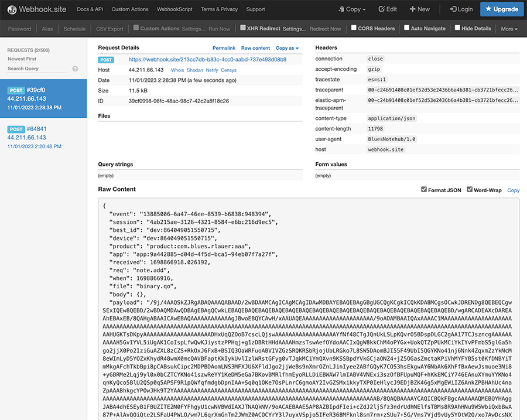Screen dimensions: 527x420
Task: Open the Copy dropdown in the top bar
Action: (x=351, y=9)
